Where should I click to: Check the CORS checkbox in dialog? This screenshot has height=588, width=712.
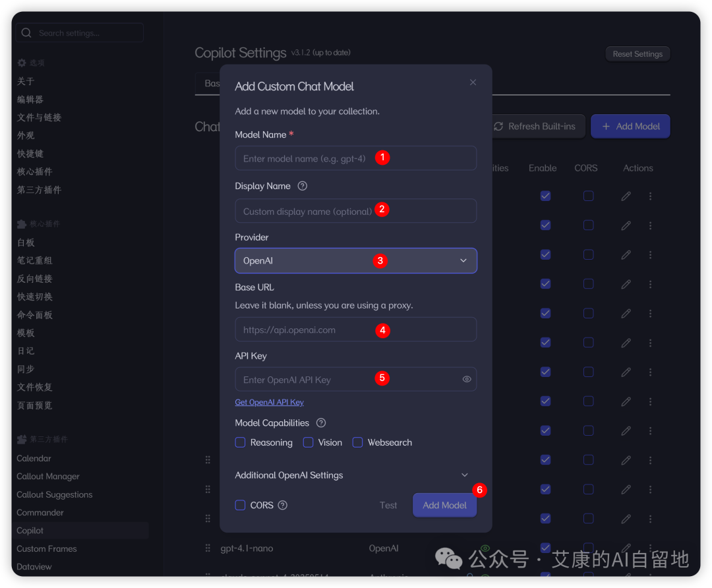[x=240, y=506]
